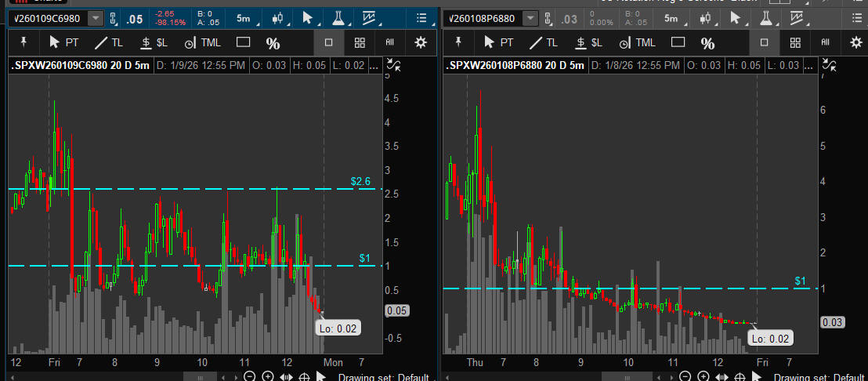Viewport: 868px width, 381px height.
Task: Select the TL trendline tool on left chart
Action: click(107, 42)
